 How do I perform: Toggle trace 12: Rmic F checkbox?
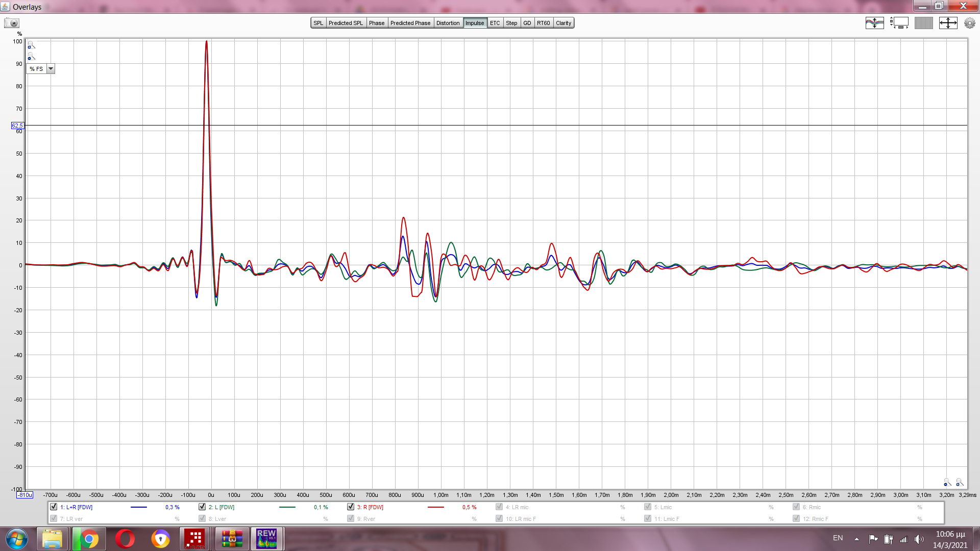tap(796, 518)
